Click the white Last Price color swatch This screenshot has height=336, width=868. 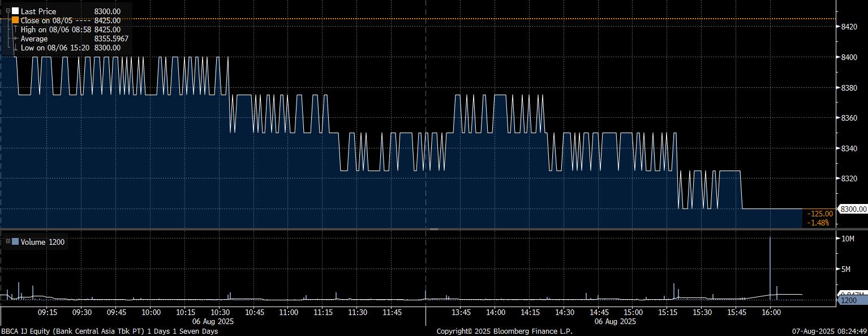pyautogui.click(x=15, y=11)
